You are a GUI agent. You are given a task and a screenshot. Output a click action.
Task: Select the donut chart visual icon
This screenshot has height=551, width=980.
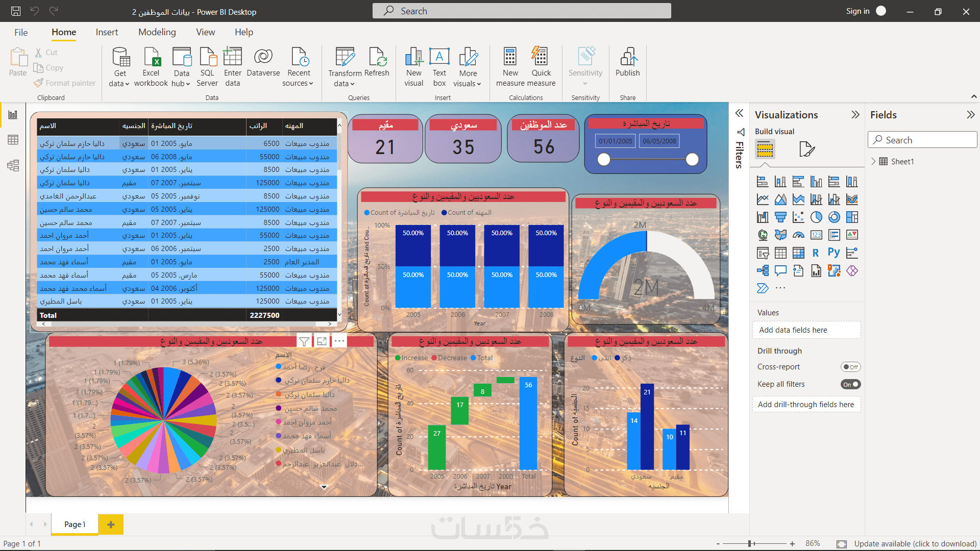[x=834, y=217]
